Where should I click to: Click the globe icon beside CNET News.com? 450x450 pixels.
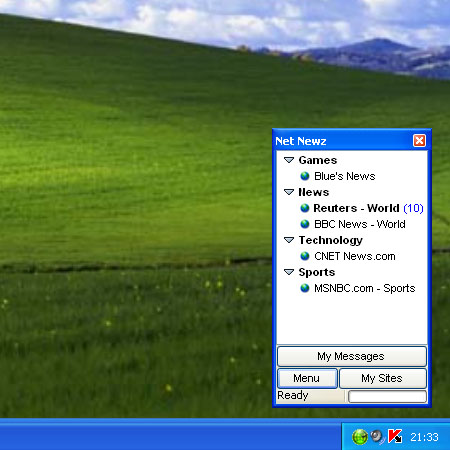(305, 256)
